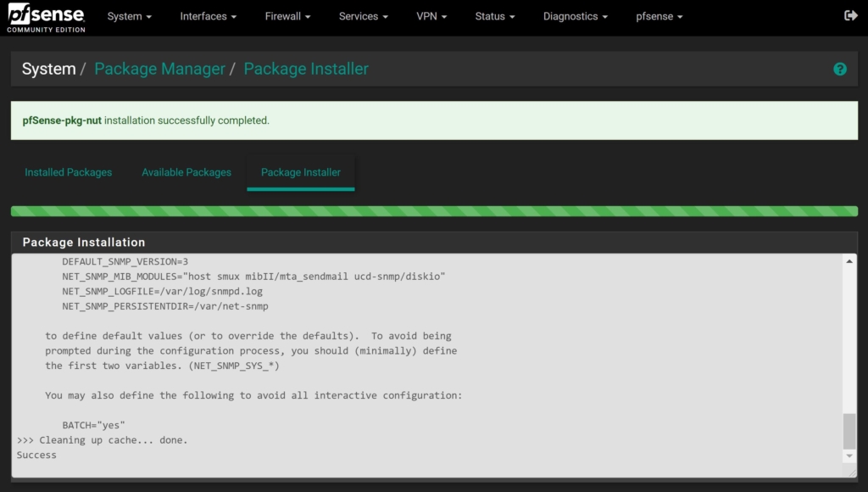The image size is (868, 492).
Task: Expand the Diagnostics dropdown
Action: click(575, 16)
